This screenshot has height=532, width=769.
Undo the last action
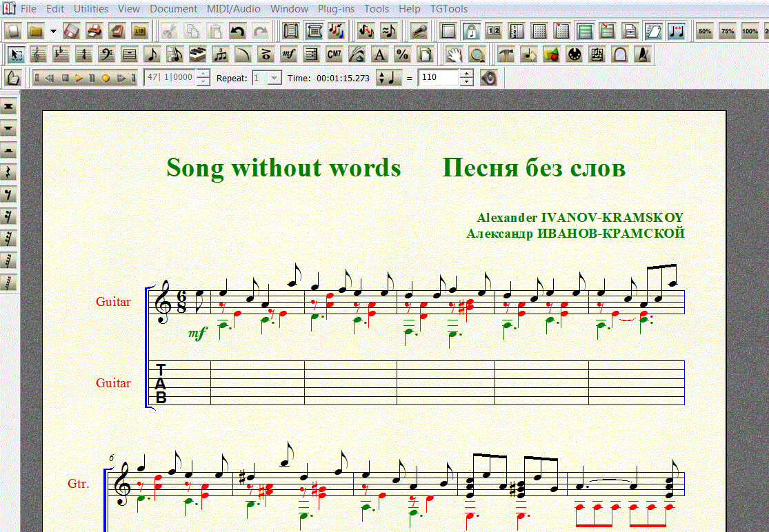coord(238,31)
